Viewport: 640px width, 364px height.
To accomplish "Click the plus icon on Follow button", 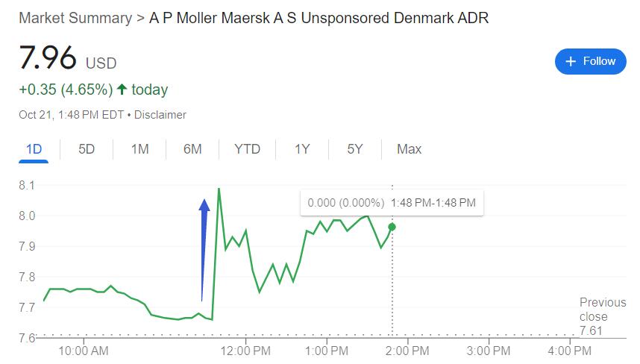I will [571, 61].
